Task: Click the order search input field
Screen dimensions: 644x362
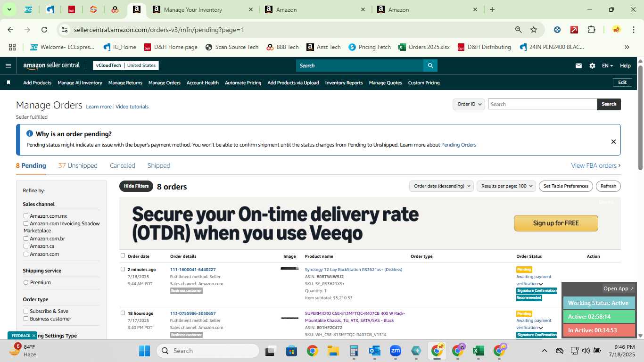Action: tap(542, 104)
